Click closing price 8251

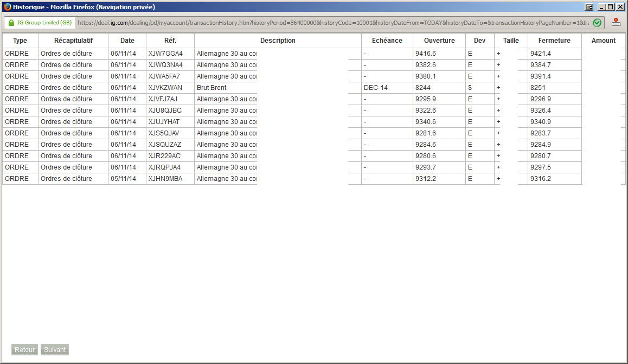[x=538, y=88]
